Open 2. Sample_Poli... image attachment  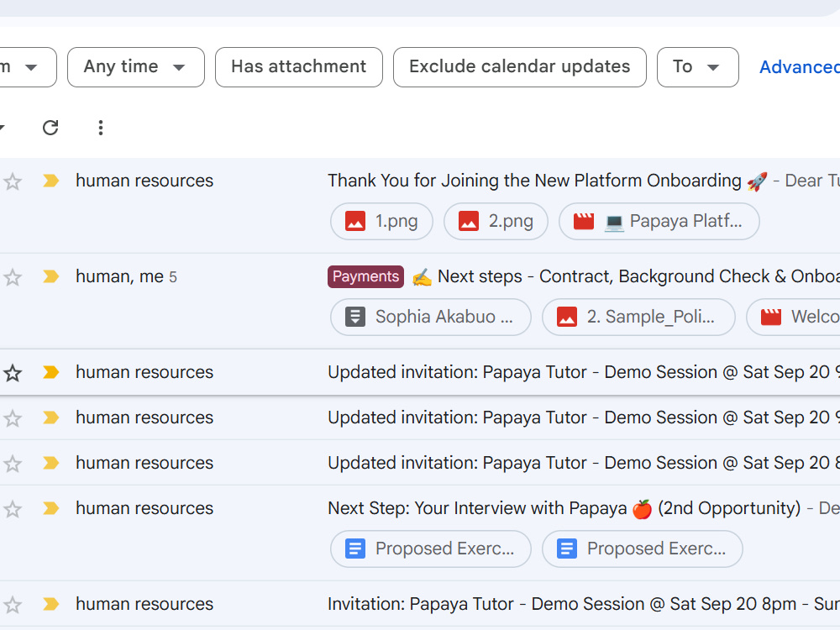pos(638,318)
